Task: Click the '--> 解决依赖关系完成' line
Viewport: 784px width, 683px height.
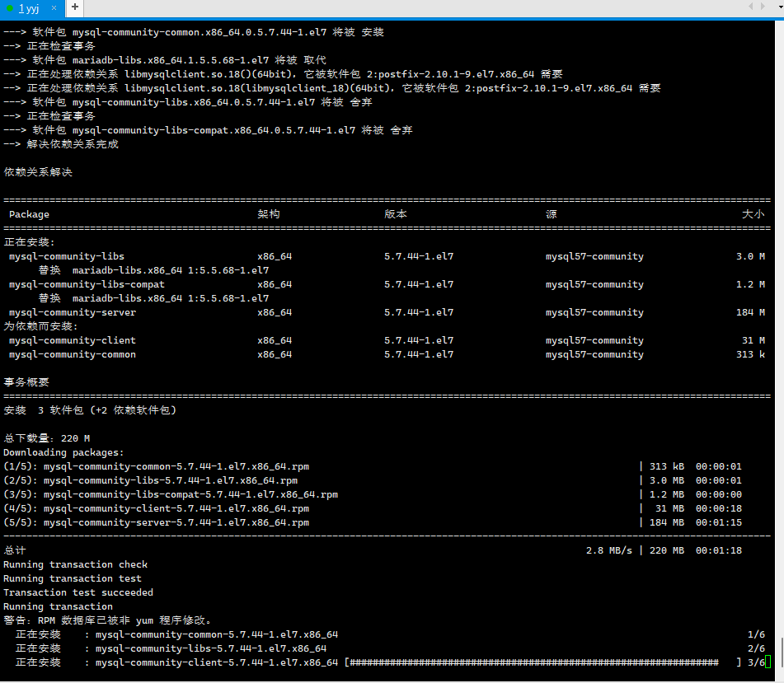Action: [x=61, y=144]
